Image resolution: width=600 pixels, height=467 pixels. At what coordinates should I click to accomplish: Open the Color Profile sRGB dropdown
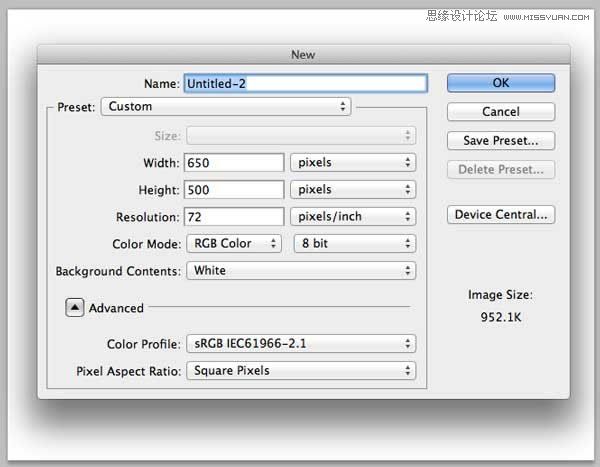(x=300, y=344)
